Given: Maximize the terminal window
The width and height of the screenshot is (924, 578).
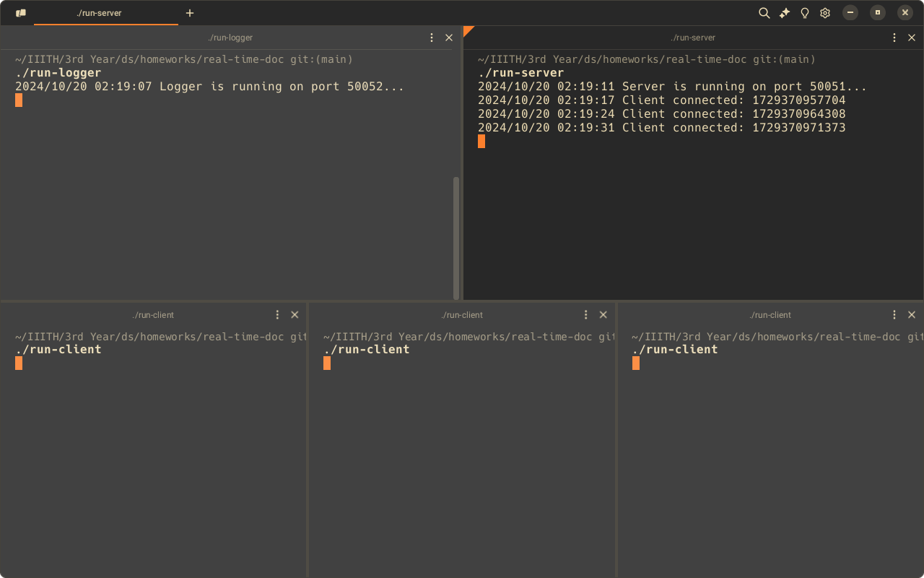Looking at the screenshot, I should (x=878, y=12).
